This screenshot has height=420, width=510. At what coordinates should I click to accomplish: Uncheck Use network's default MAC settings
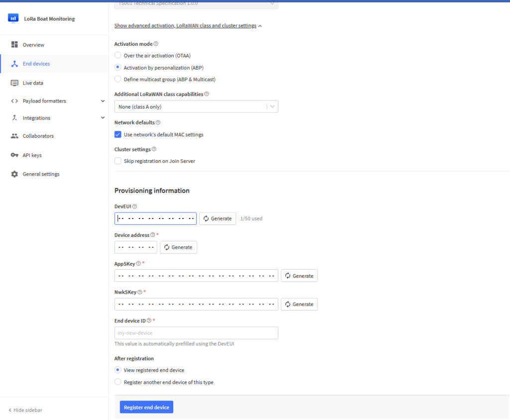[118, 134]
